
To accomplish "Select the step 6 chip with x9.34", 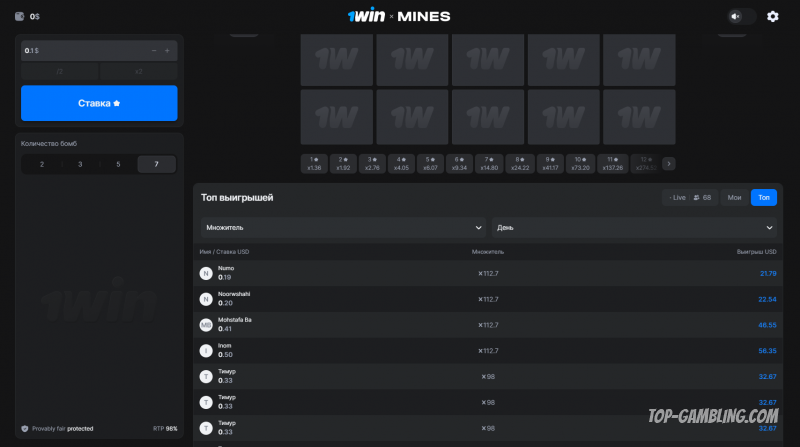I will pyautogui.click(x=459, y=164).
